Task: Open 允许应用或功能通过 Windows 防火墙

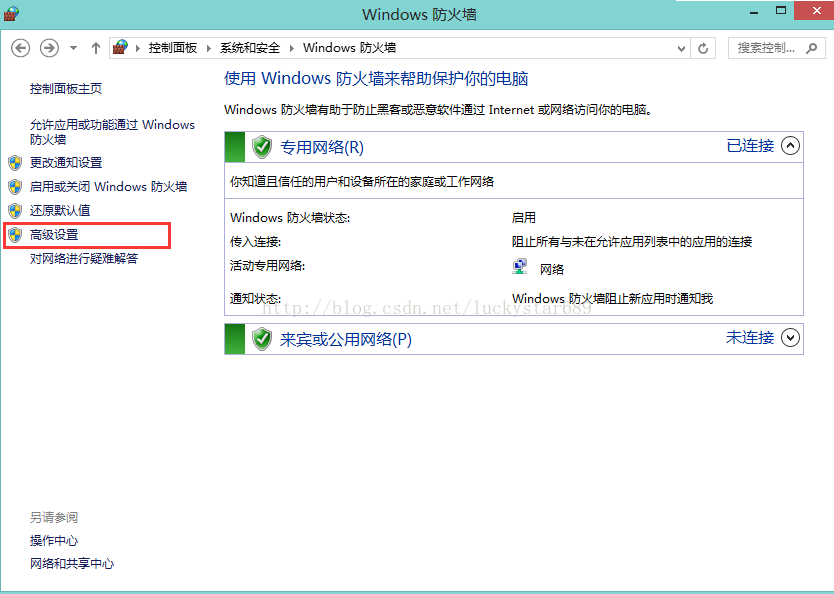Action: coord(112,132)
